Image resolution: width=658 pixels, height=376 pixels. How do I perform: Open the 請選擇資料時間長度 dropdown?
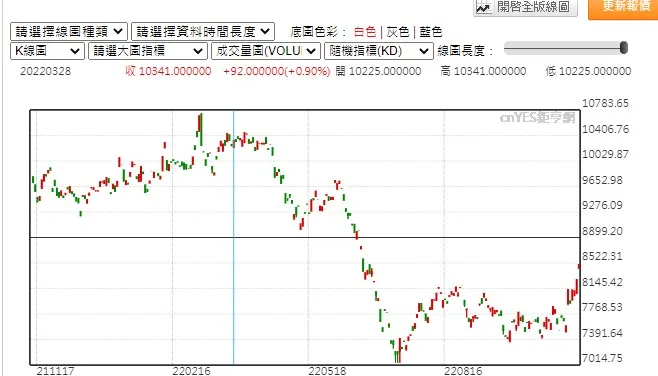pos(203,31)
